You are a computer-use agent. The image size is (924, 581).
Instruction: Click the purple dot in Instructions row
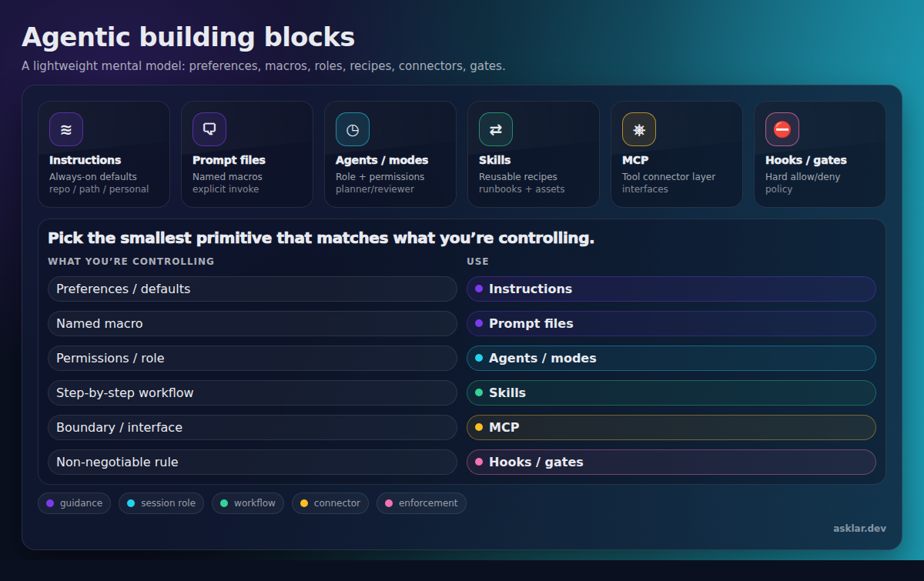pyautogui.click(x=479, y=289)
